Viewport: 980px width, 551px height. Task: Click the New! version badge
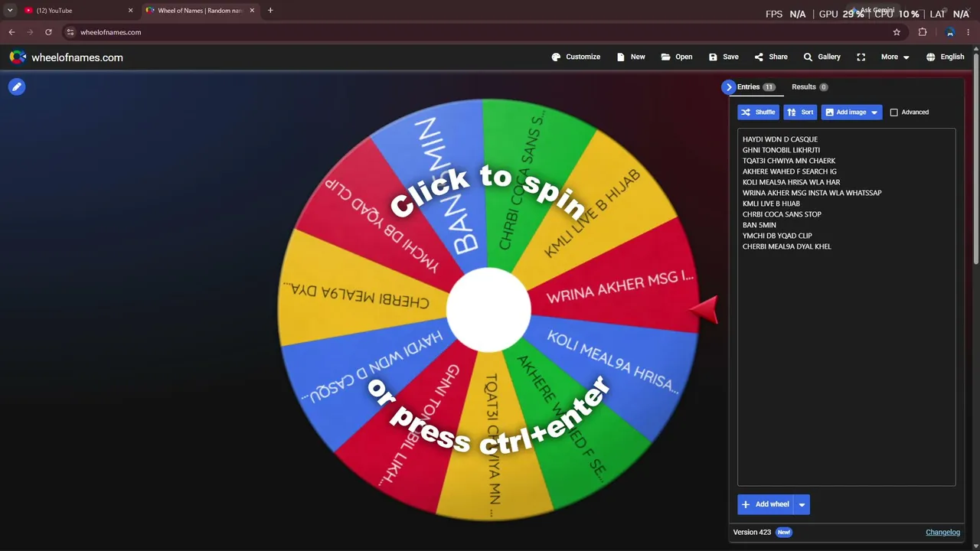[x=783, y=533]
